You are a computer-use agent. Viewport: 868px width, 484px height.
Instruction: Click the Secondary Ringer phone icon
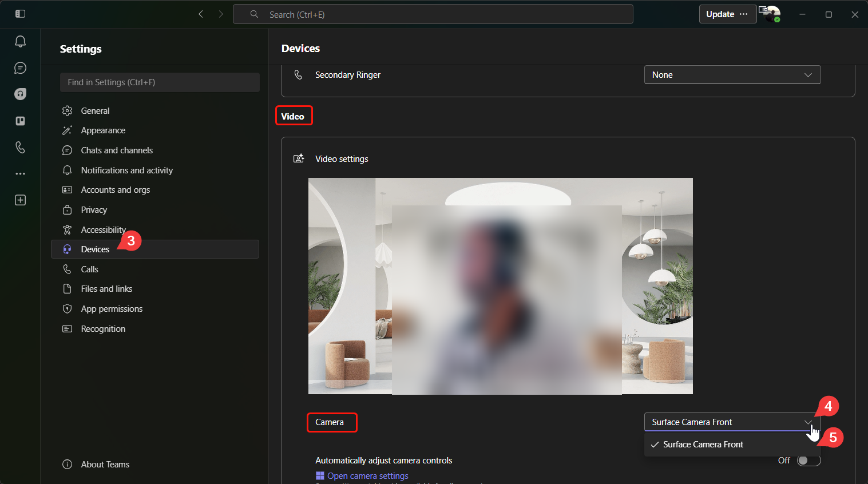click(298, 74)
